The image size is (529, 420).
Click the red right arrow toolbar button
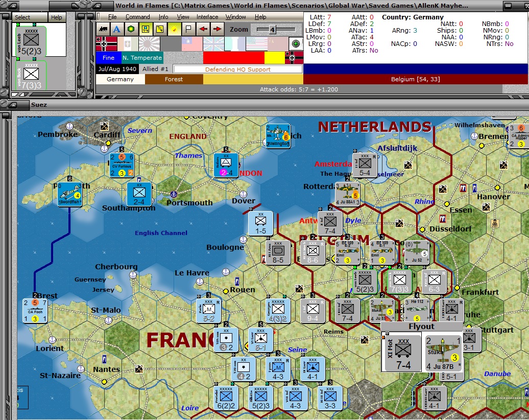[x=218, y=29]
